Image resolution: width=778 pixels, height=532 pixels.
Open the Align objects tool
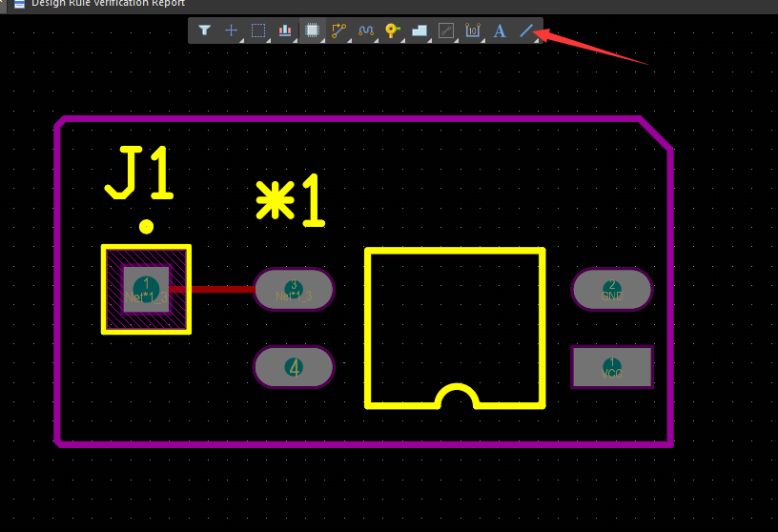pos(285,31)
